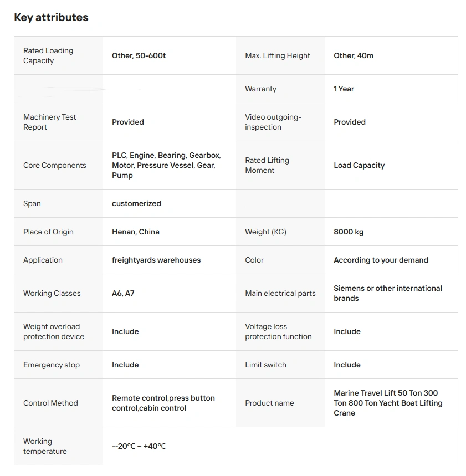Select the Marine Travel Lift product name
The width and height of the screenshot is (466, 476).
[x=388, y=403]
